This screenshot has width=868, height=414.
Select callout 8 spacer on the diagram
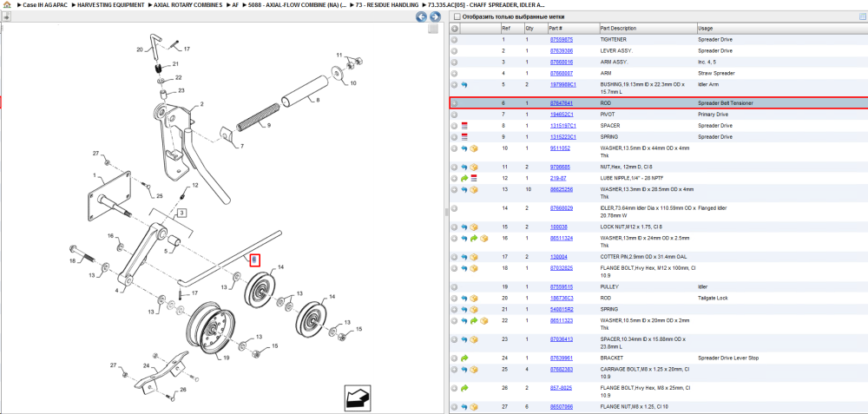tap(319, 101)
